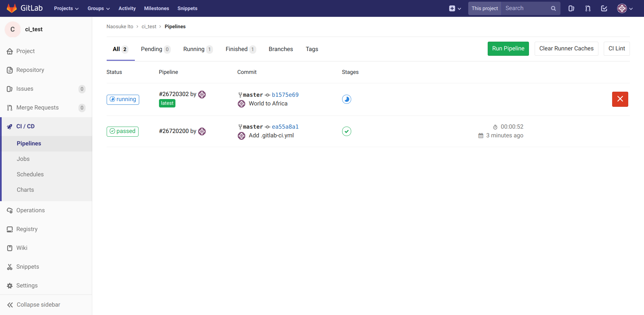Open Add .gitlab-ci.yml commit message
Screen dimensions: 644x315
pos(271,135)
